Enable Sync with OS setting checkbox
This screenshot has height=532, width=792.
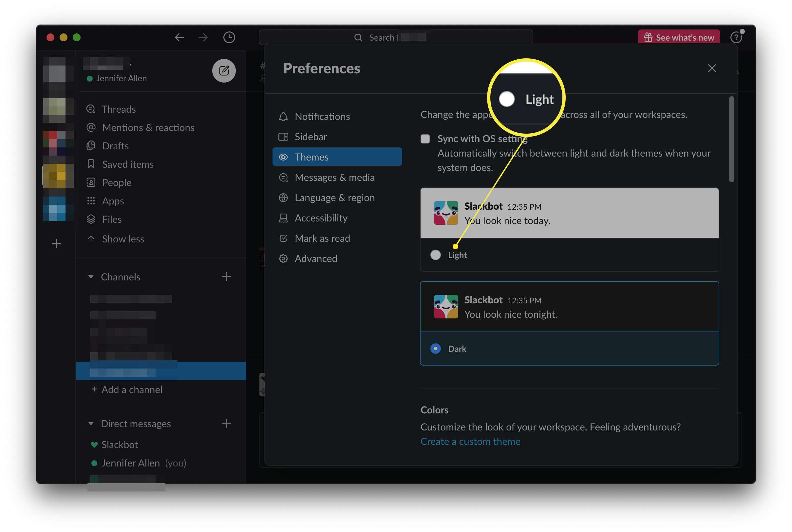tap(425, 139)
